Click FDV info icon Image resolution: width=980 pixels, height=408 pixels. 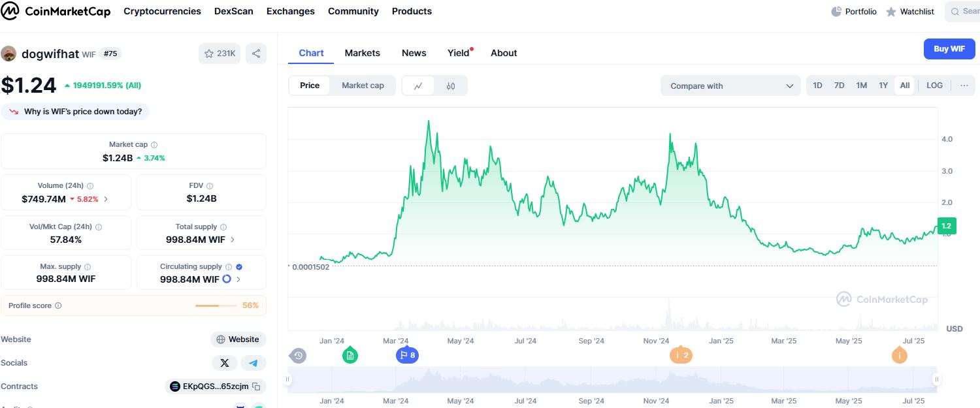click(x=209, y=186)
